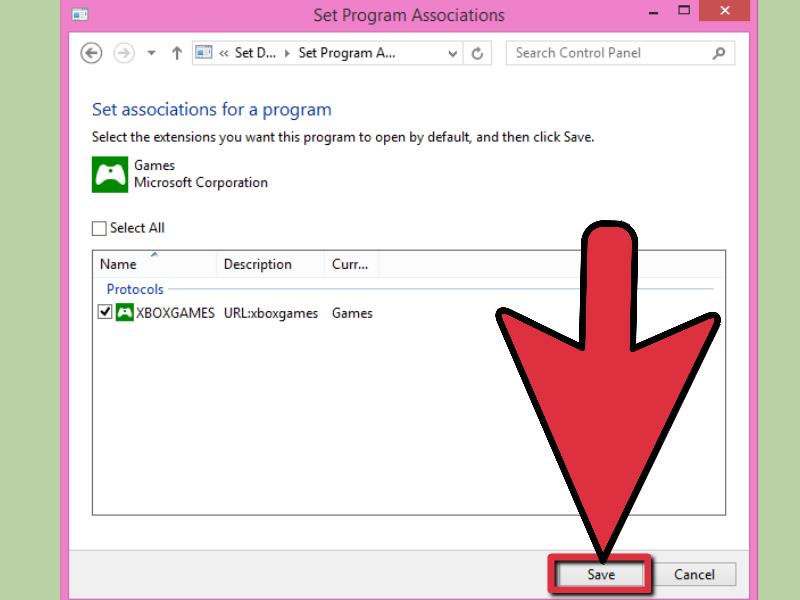Click the arrow between Set D... and Set Program A...
Screen dimensions: 800x600
coord(287,53)
